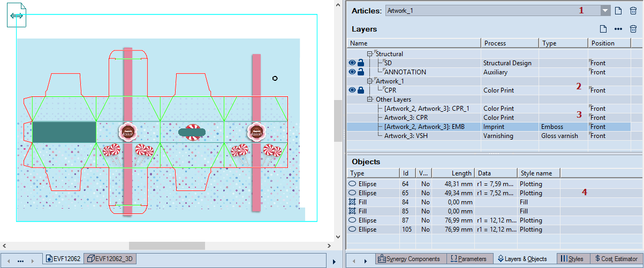644x268 pixels.
Task: Collapse the Other Layers group
Action: pos(369,99)
